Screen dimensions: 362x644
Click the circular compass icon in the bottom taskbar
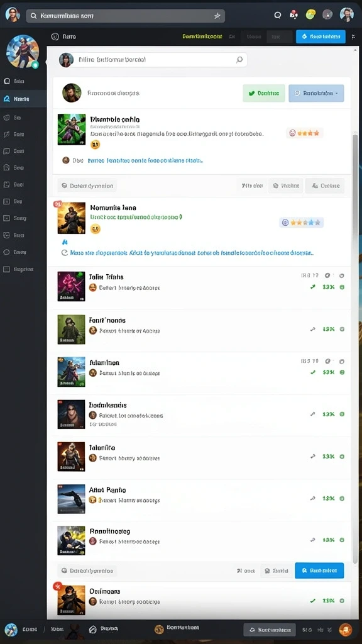tap(93, 629)
